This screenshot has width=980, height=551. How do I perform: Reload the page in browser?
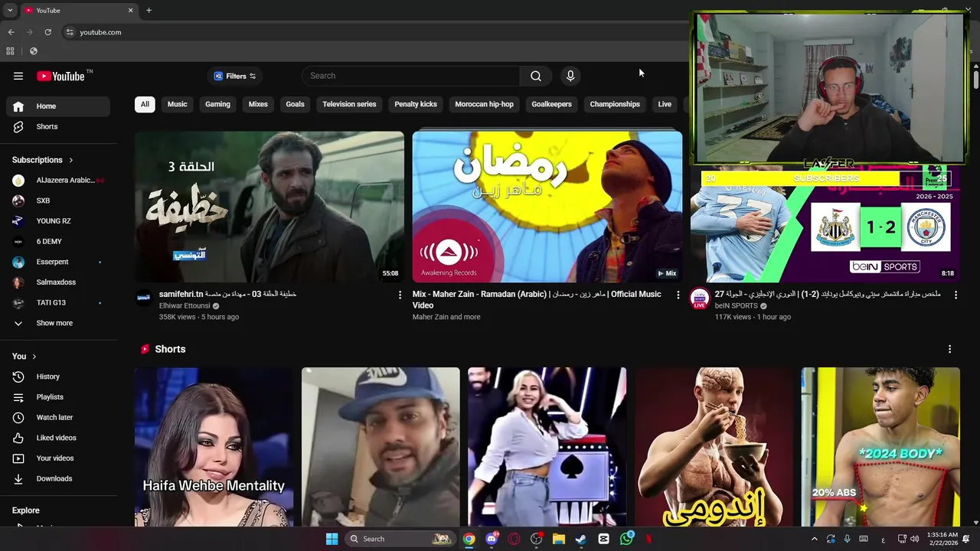47,32
